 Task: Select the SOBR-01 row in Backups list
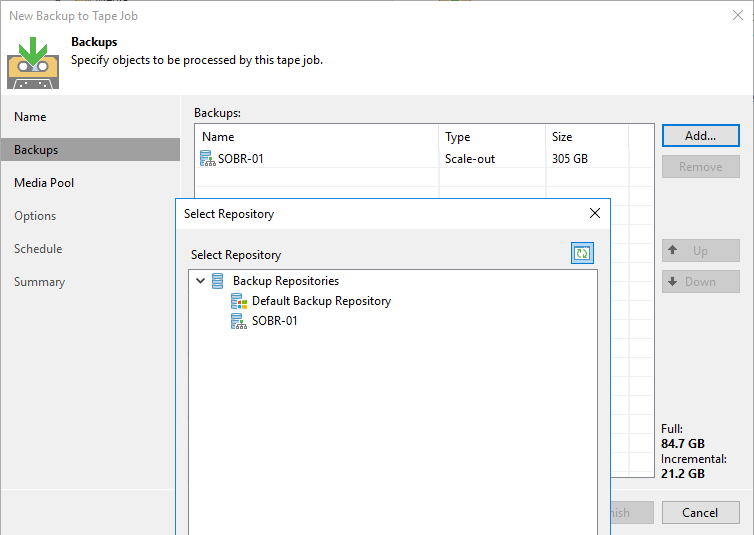(x=424, y=159)
